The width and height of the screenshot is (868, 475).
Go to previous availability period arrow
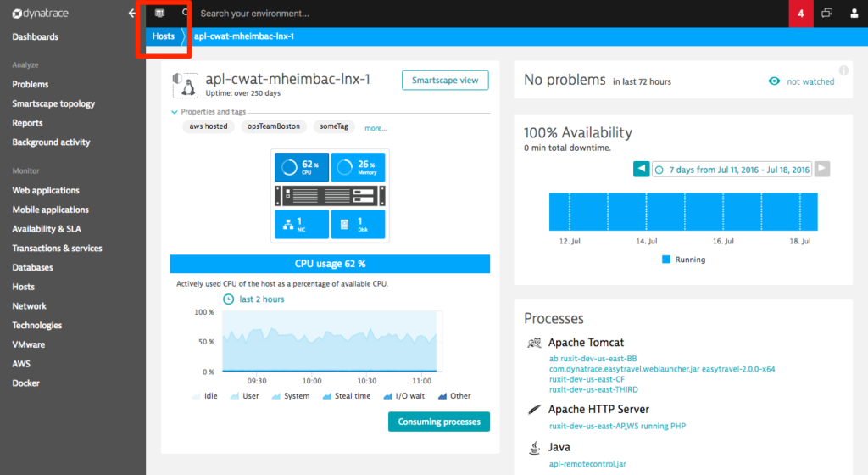pyautogui.click(x=641, y=169)
